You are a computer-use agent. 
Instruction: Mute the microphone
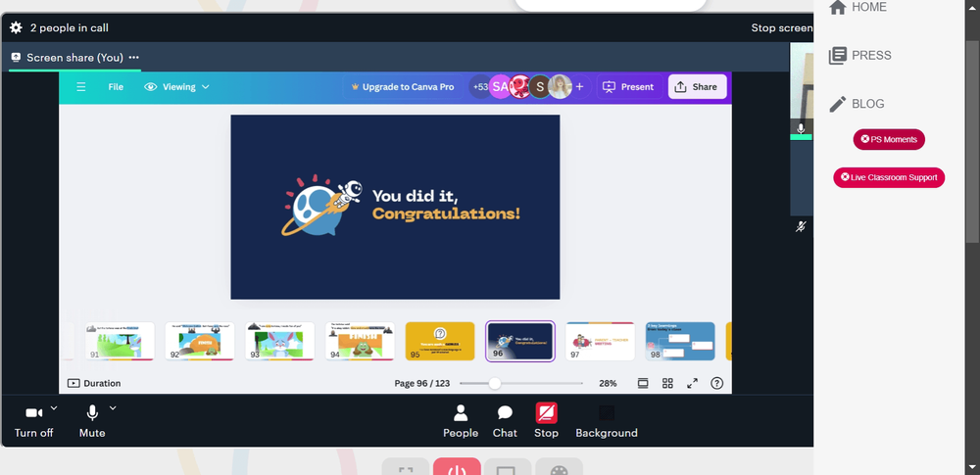92,422
